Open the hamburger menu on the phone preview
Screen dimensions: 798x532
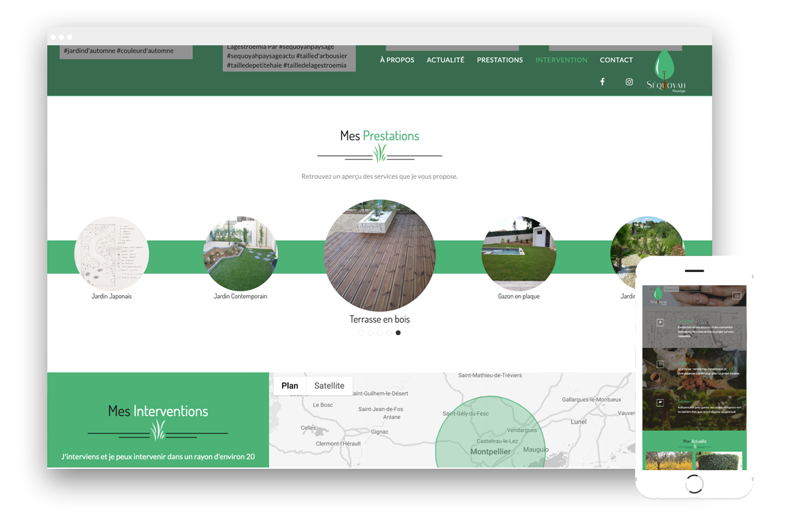tap(737, 295)
